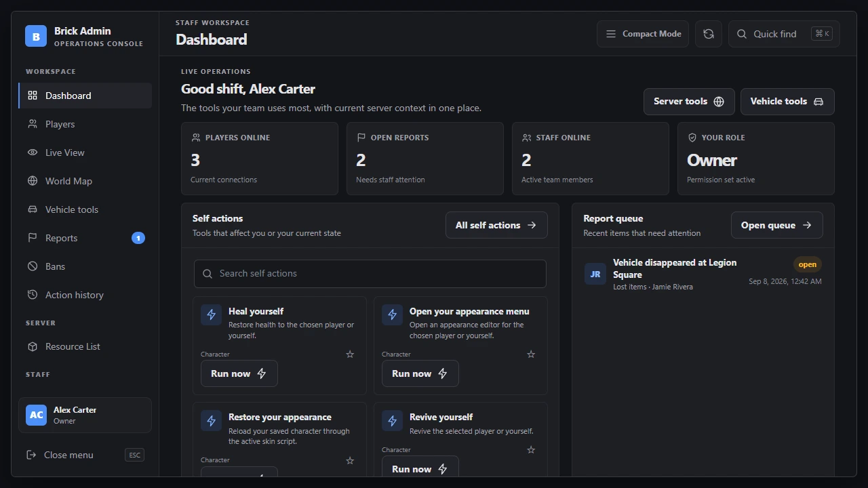Click the AC avatar in sidebar
868x488 pixels.
(37, 415)
